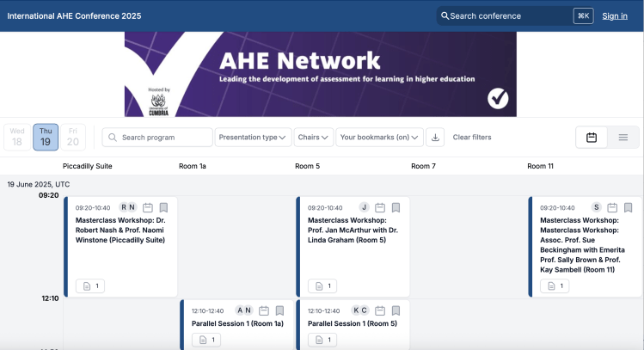Bookmark the Room 5 Masterclass Workshop

pos(396,207)
